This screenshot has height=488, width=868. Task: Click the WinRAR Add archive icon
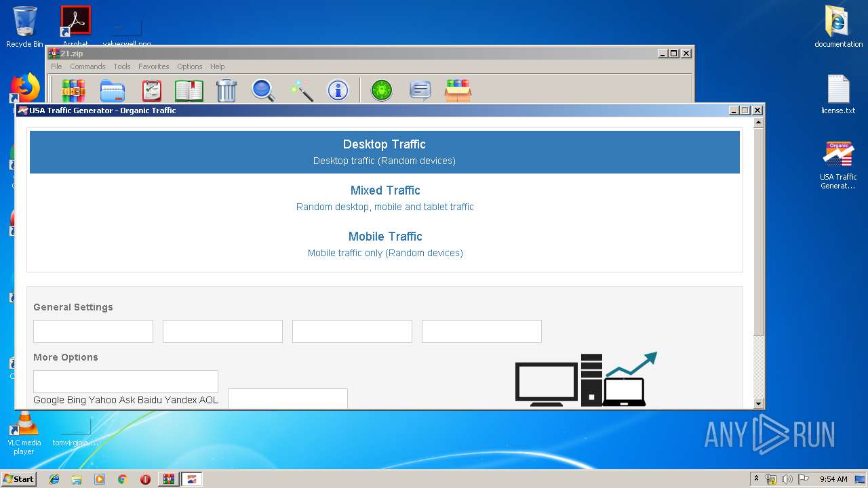73,90
